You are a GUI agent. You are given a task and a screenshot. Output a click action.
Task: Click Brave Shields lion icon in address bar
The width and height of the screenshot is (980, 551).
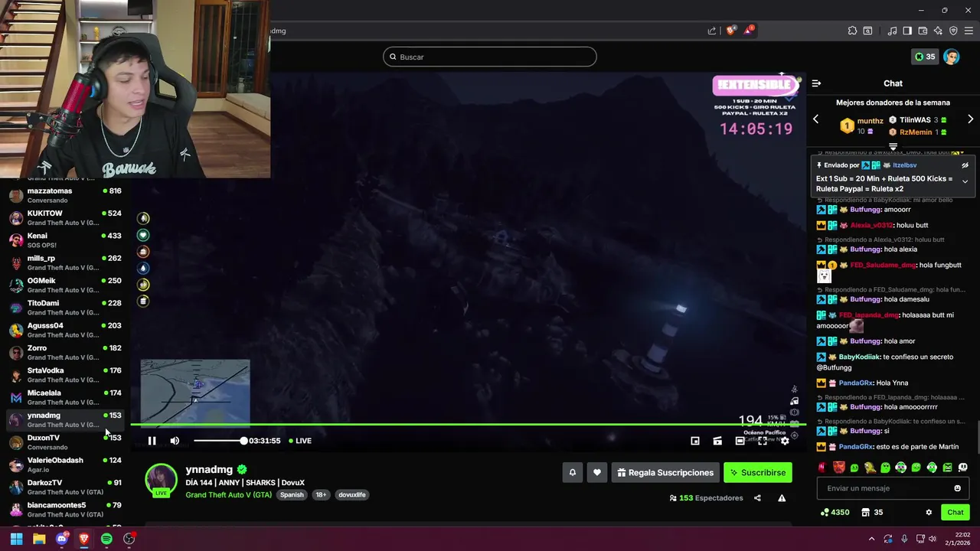coord(731,31)
